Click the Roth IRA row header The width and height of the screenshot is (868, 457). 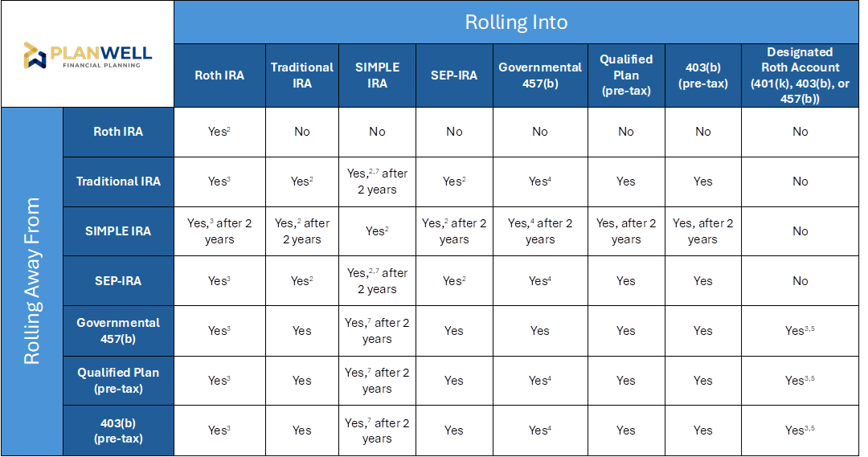click(118, 132)
